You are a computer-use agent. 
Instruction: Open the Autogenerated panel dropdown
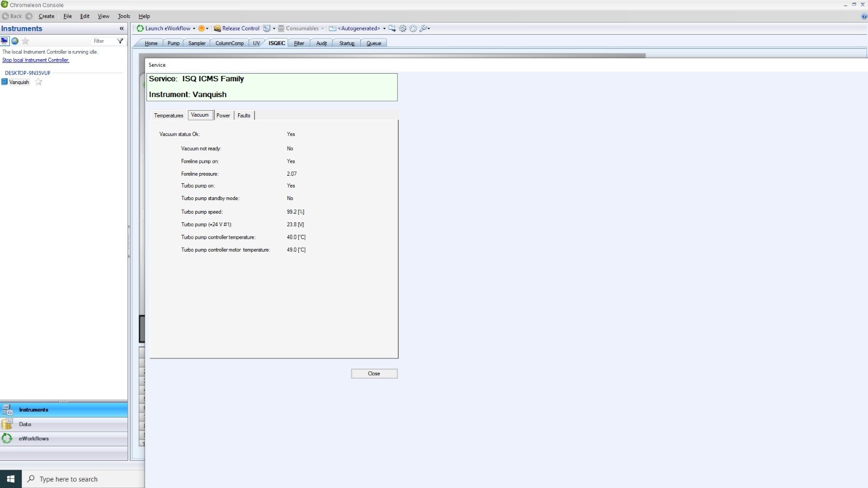click(384, 29)
